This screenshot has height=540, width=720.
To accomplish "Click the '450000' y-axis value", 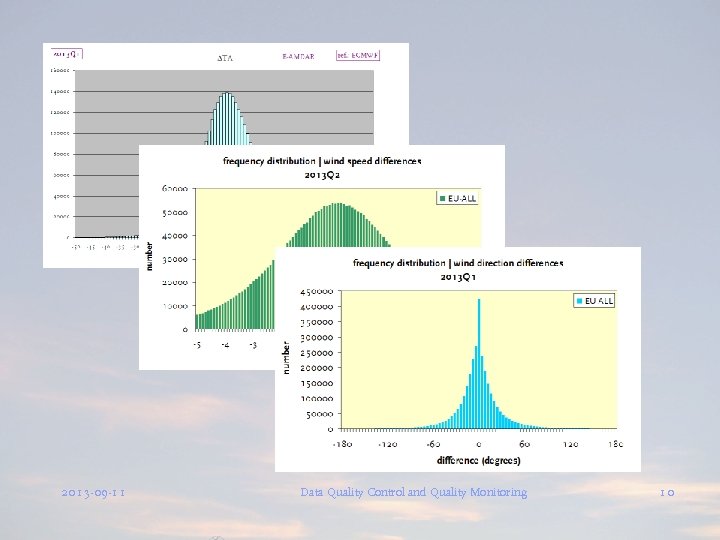I will (x=316, y=291).
